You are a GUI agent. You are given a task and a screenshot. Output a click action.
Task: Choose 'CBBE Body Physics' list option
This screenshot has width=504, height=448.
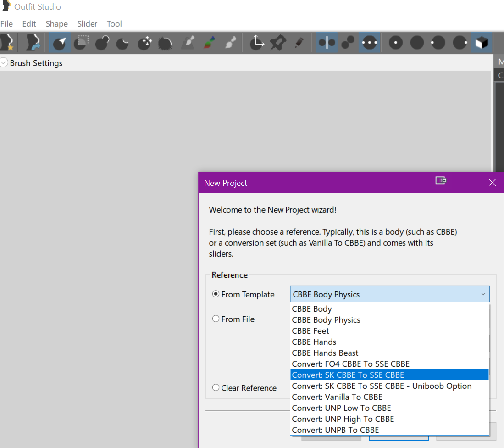[x=389, y=319]
